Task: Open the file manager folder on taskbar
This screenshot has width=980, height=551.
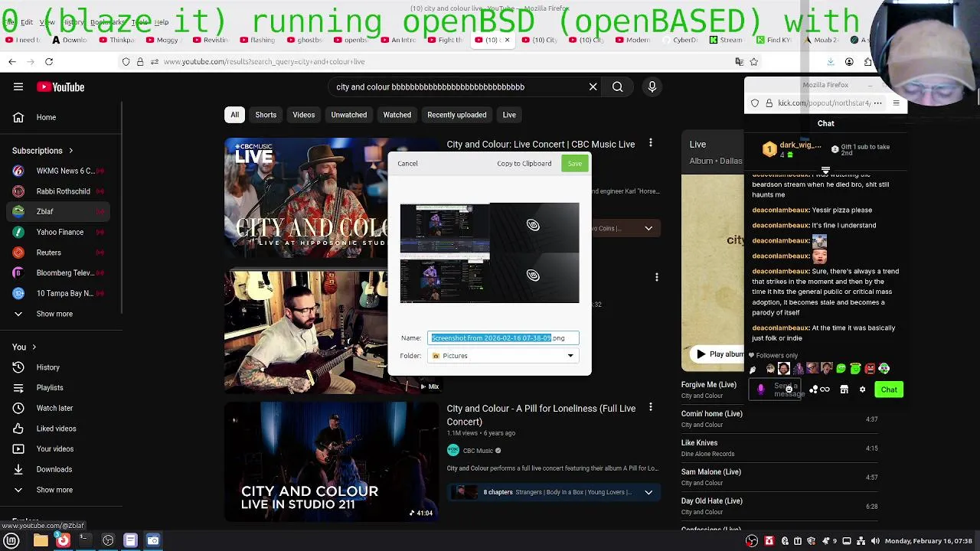Action: click(x=41, y=541)
